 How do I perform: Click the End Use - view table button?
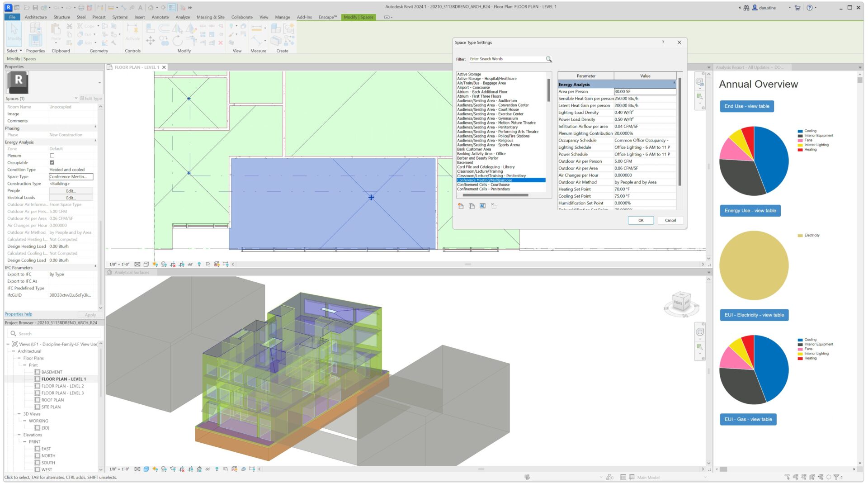point(746,106)
